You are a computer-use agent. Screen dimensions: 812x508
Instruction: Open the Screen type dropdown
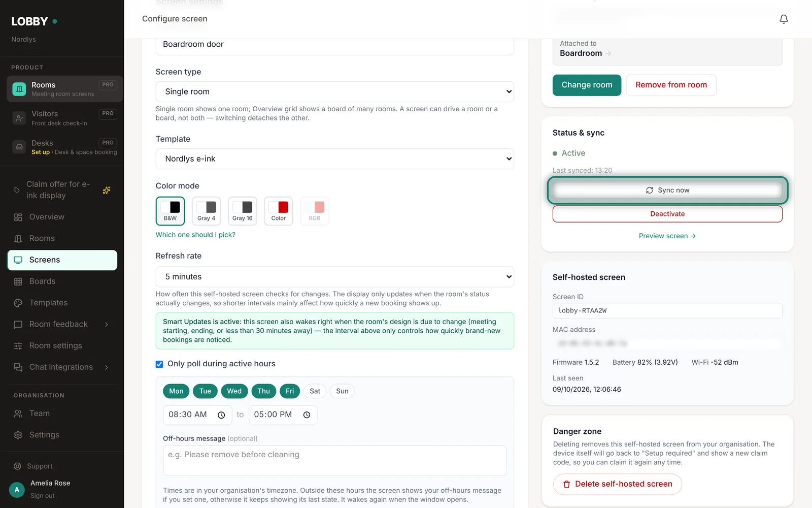point(335,92)
